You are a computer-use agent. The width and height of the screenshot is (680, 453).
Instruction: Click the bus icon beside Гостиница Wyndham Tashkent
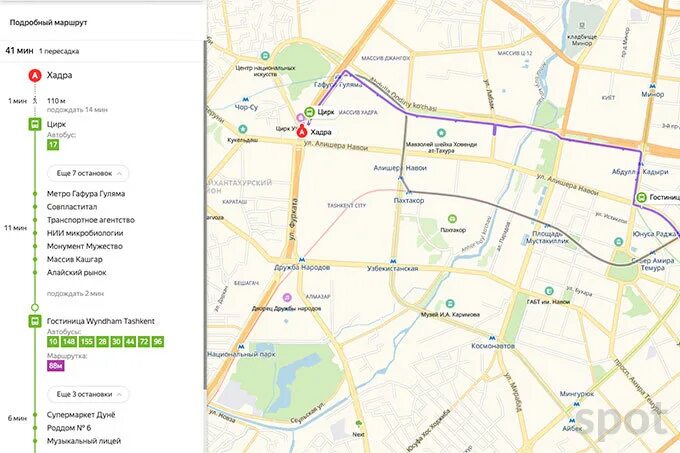tap(35, 321)
